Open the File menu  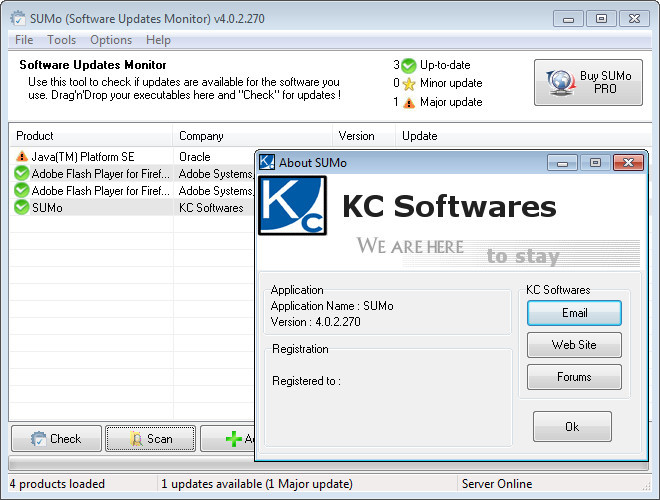pyautogui.click(x=24, y=40)
